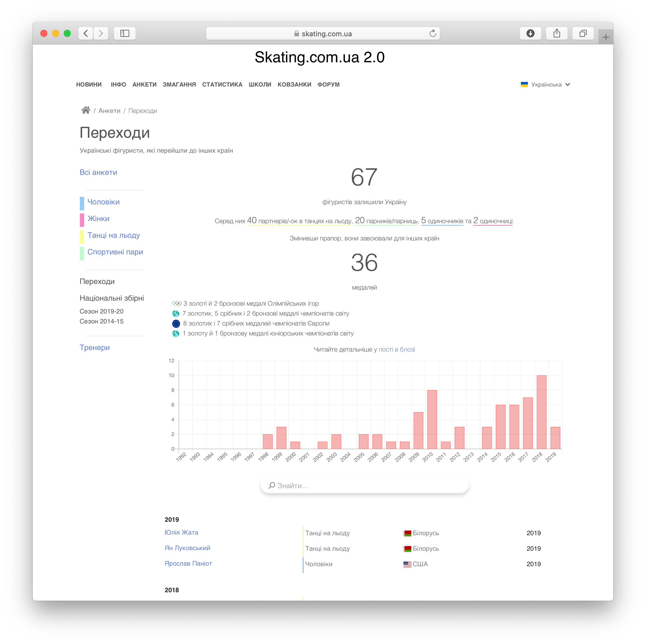This screenshot has width=646, height=644.
Task: Click the Всі анкети link
Action: pos(98,172)
